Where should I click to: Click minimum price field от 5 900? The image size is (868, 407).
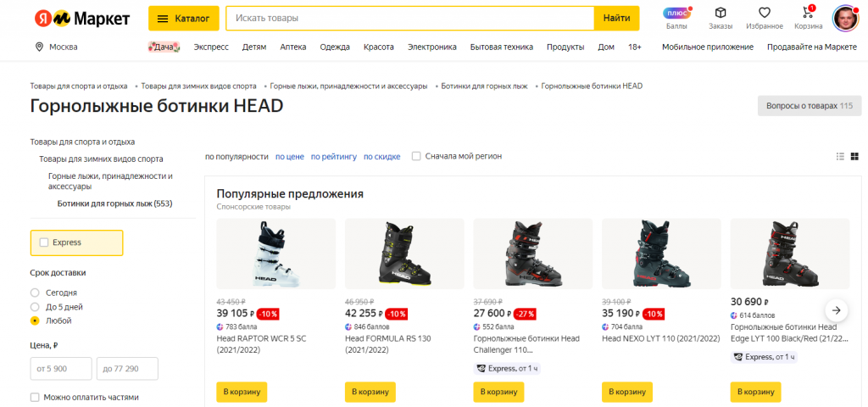61,368
